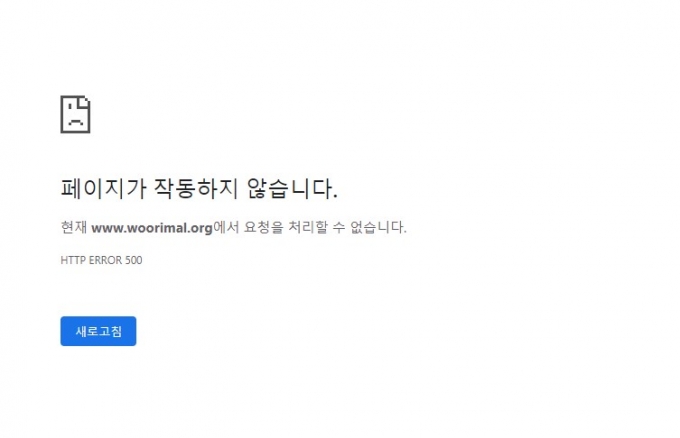
Task: Click the folded corner of the document icon
Action: pyautogui.click(x=85, y=101)
